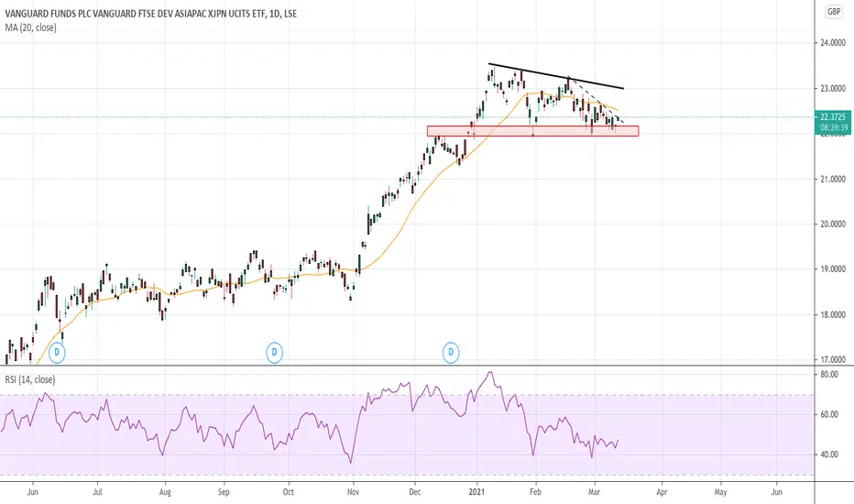854x504 pixels.
Task: Click the Aug label on time axis
Action: [x=165, y=491]
